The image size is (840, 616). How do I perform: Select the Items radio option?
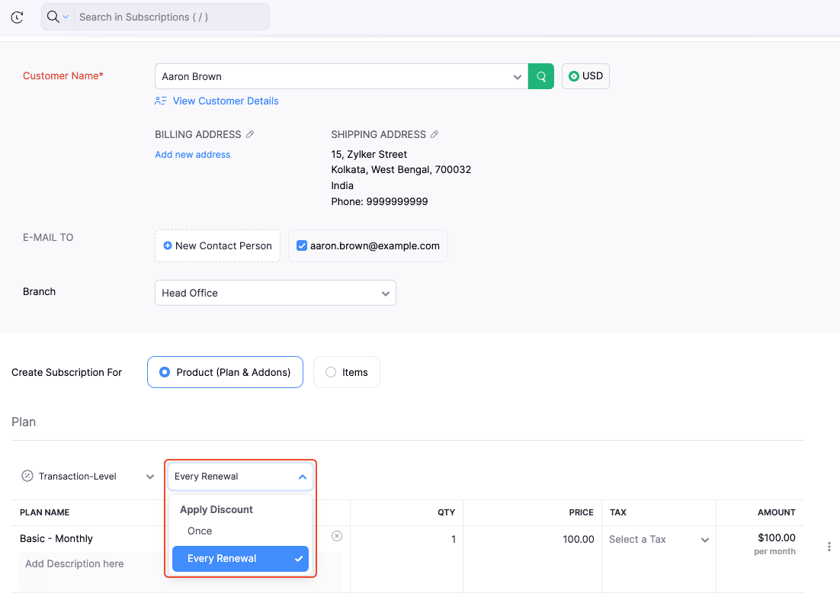331,372
